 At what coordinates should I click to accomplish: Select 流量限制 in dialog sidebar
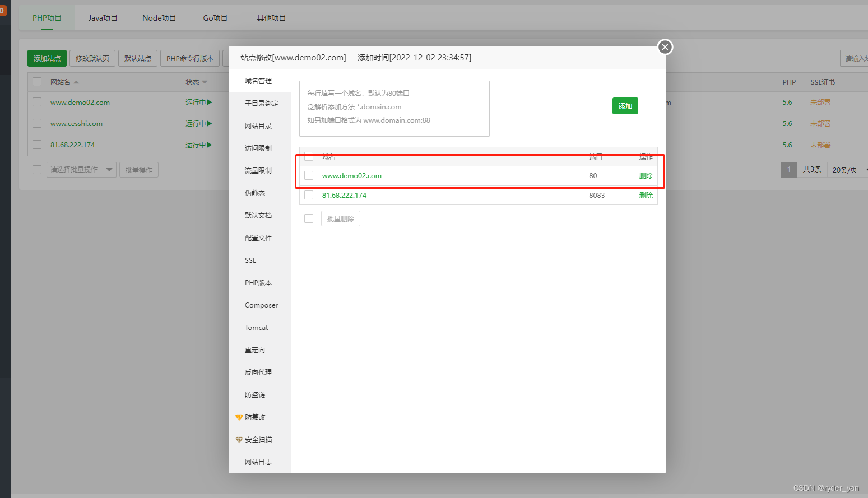click(x=260, y=170)
